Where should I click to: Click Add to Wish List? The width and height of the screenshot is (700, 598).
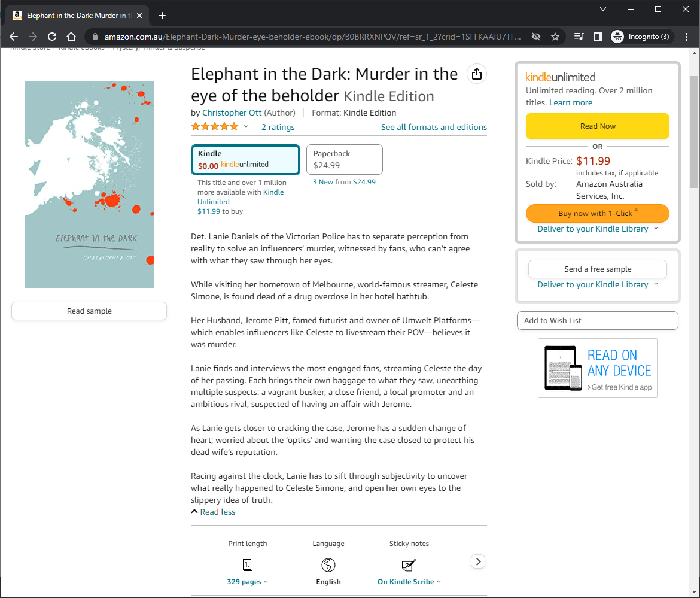pyautogui.click(x=598, y=321)
